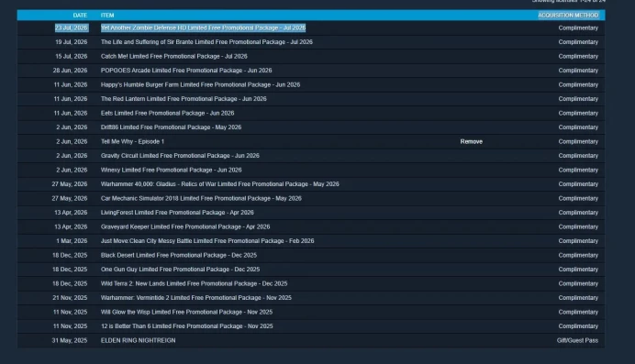This screenshot has height=364, width=635.
Task: Click the 23 Jul, 2026 date cell
Action: (x=72, y=28)
